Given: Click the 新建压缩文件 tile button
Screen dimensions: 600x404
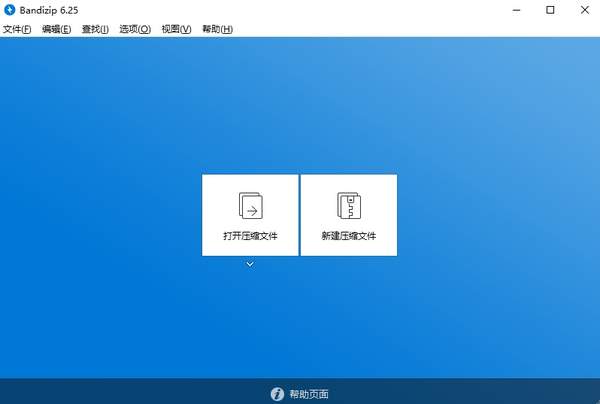Looking at the screenshot, I should pos(349,215).
